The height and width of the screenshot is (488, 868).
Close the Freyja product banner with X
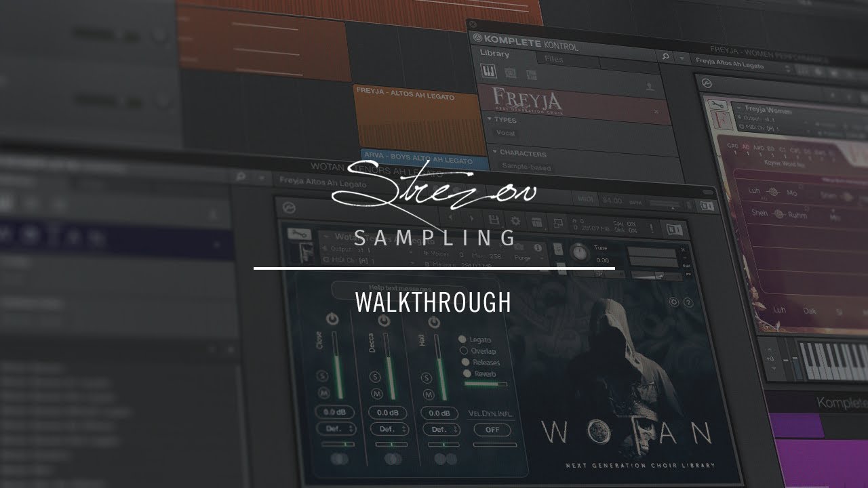(656, 111)
